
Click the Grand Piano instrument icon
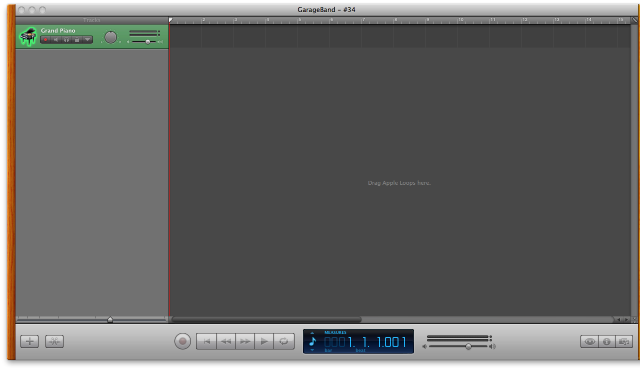[x=28, y=37]
